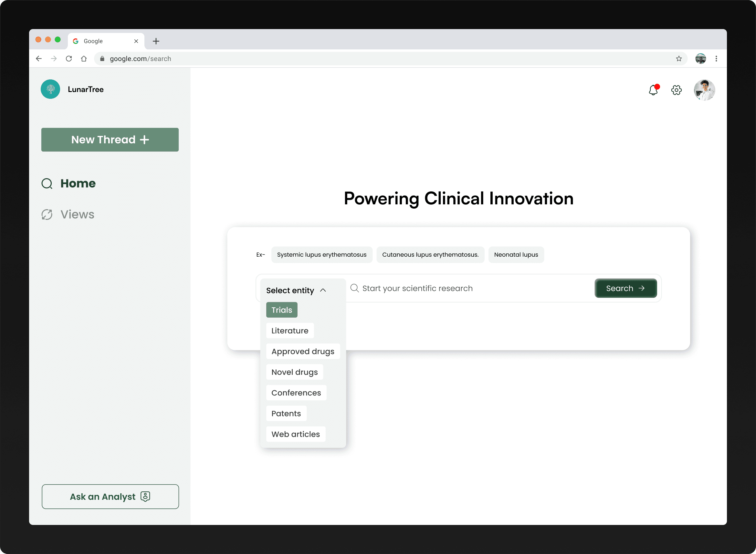This screenshot has width=756, height=554.
Task: Click the browser back arrow
Action: pyautogui.click(x=39, y=59)
